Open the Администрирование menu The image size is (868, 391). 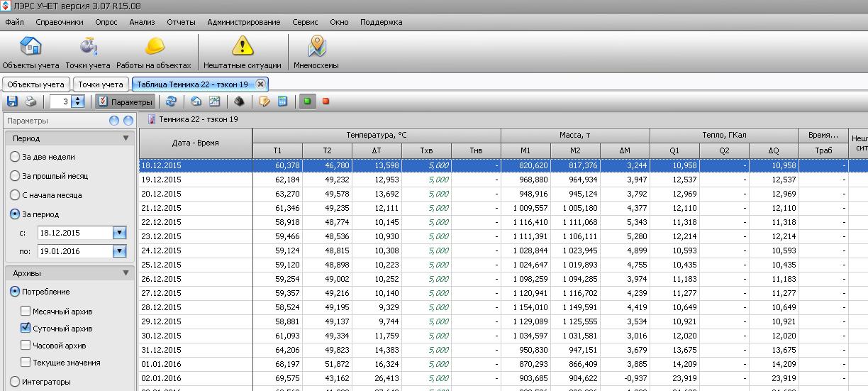click(244, 22)
